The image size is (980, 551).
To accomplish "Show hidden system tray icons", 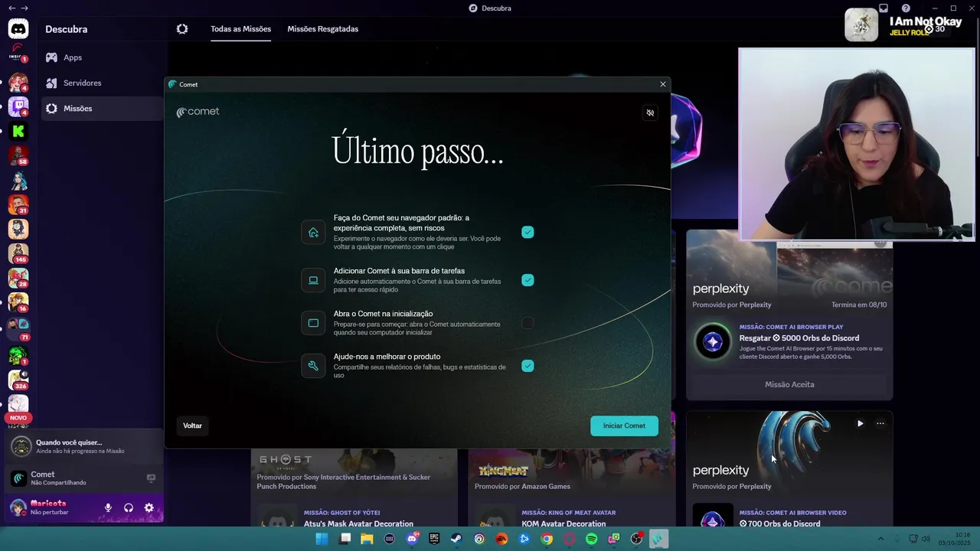I will coord(880,539).
